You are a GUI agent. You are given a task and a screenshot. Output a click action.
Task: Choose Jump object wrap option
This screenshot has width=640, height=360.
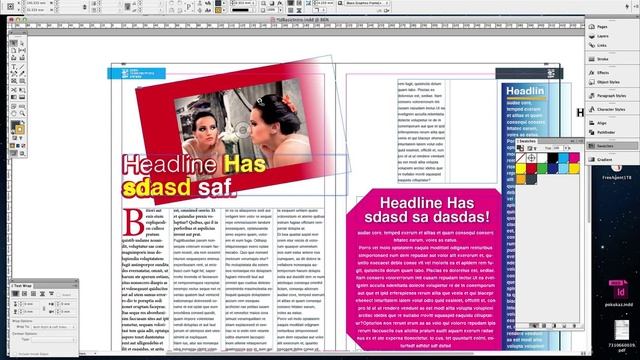42,293
